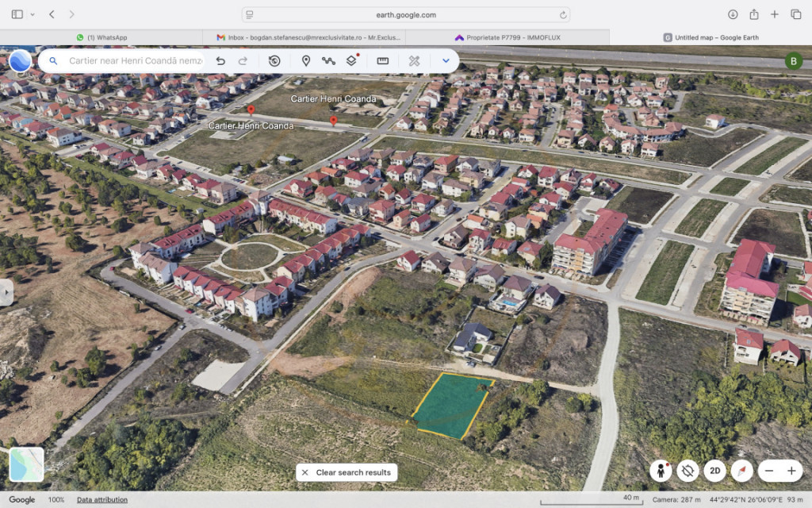The image size is (812, 508).
Task: Toggle the map style thumbnail at bottom-left
Action: 26,464
